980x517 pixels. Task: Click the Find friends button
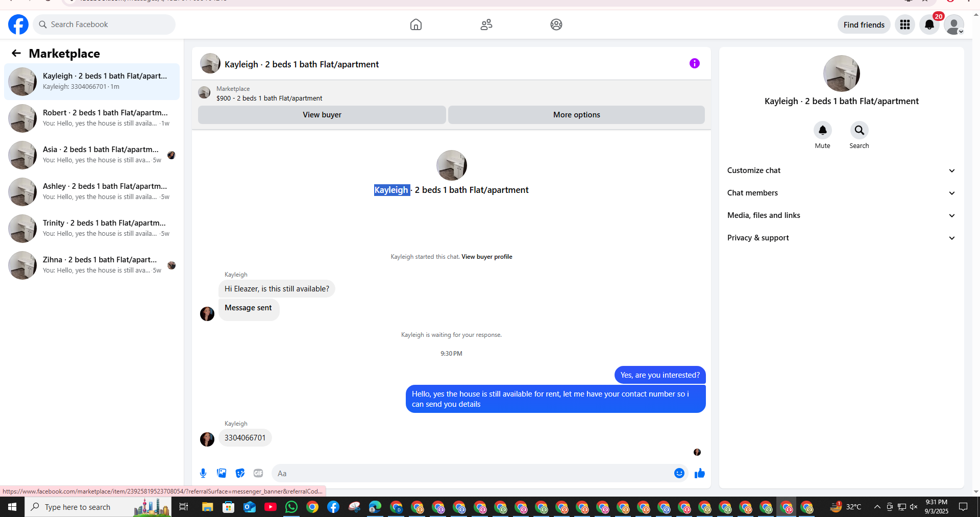864,24
